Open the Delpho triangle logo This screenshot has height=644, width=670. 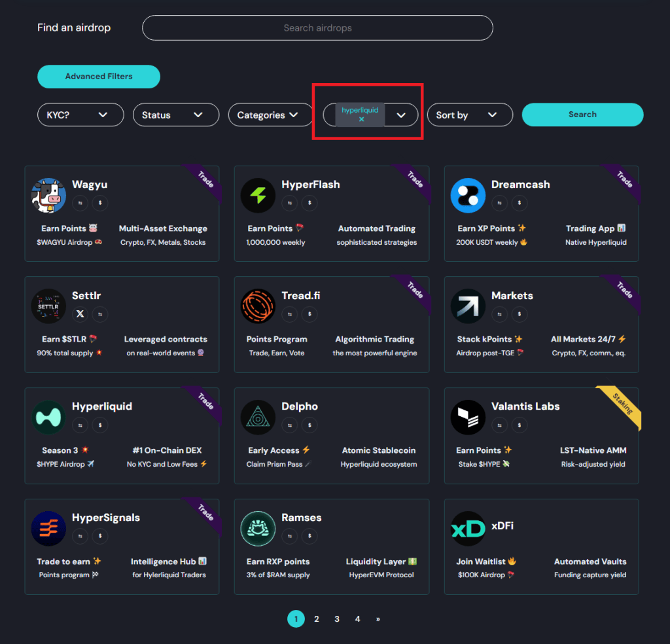tap(258, 417)
